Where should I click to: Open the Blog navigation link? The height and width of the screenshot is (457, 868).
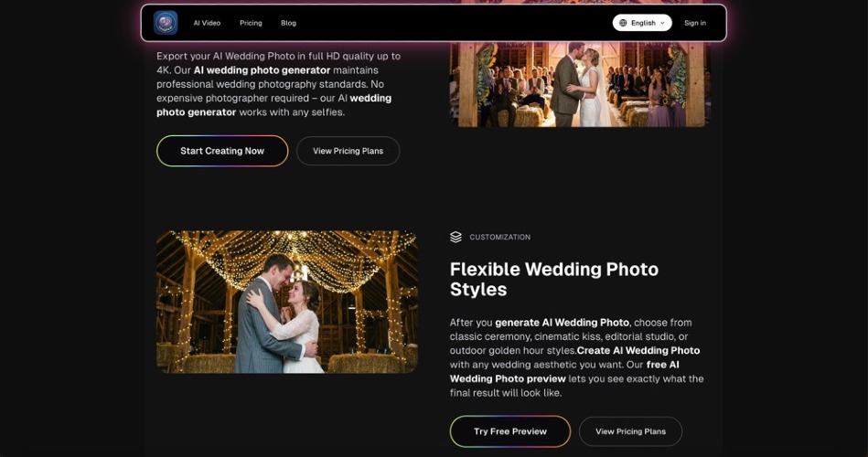[288, 23]
